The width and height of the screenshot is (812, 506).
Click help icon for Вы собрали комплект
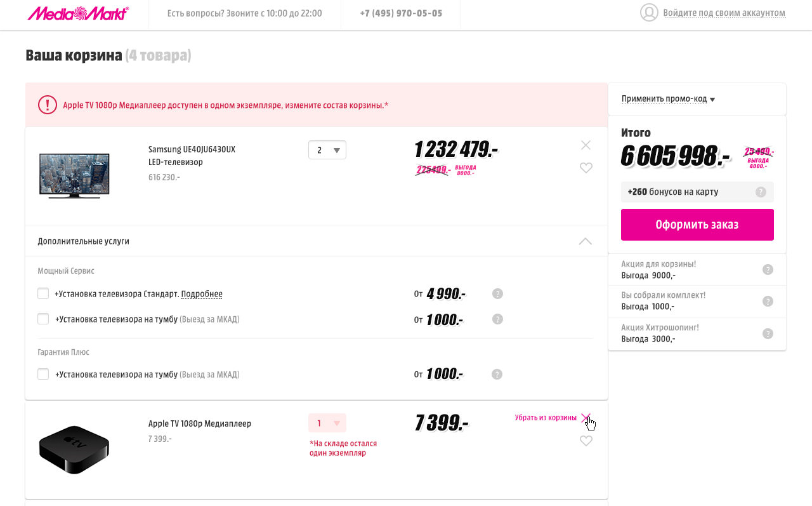click(768, 302)
